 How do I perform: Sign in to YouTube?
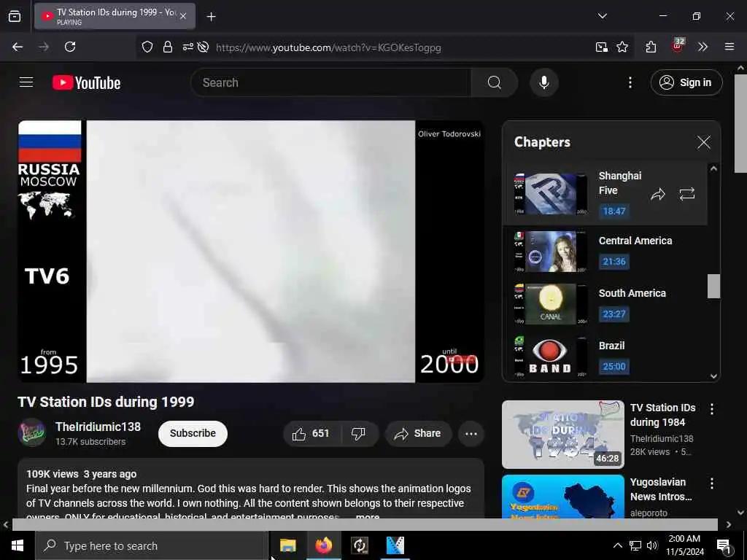tap(686, 82)
